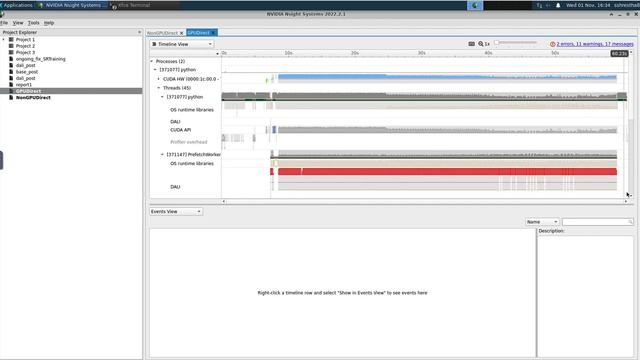Open the File menu
This screenshot has height=360, width=640.
click(4, 23)
